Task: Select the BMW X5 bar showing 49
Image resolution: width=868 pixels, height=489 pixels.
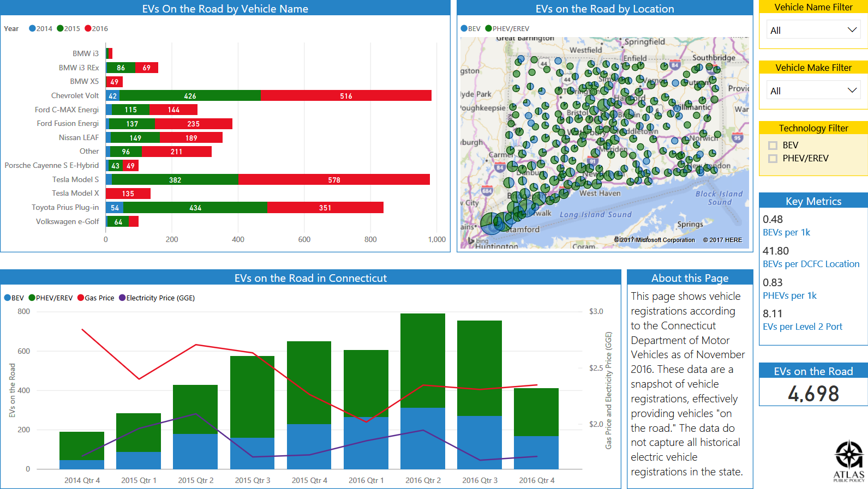Action: [x=114, y=82]
